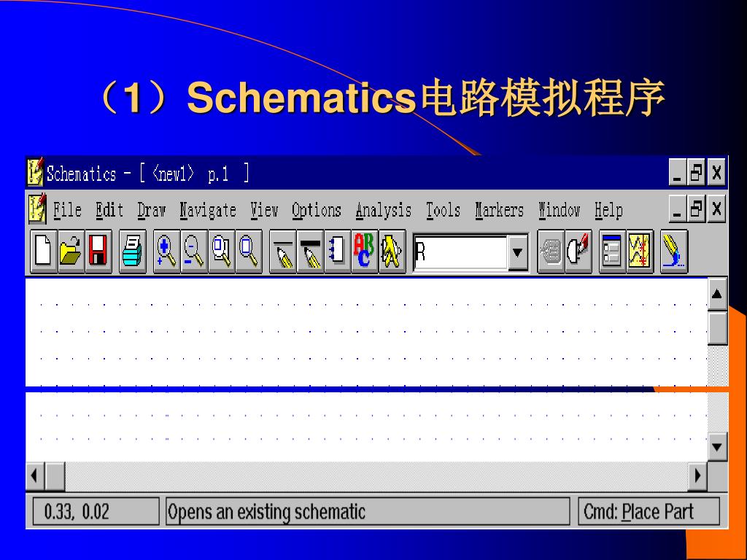
Task: Open the Markers menu
Action: point(499,209)
